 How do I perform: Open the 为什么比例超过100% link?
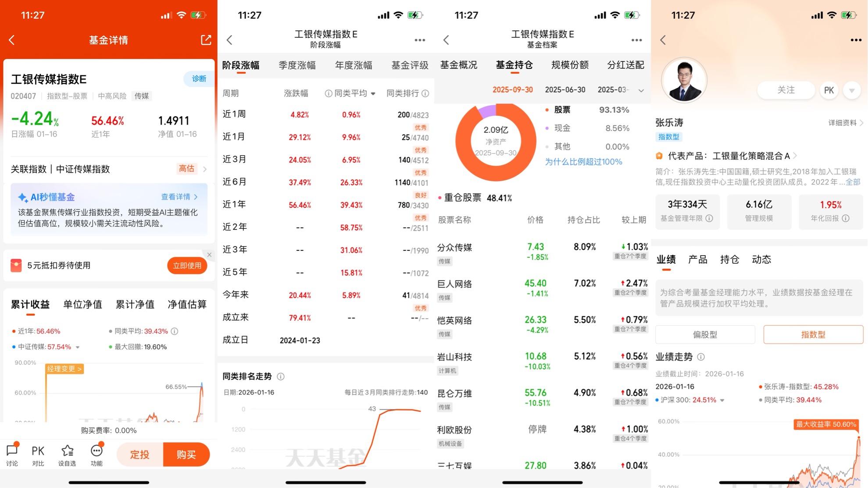tap(583, 162)
